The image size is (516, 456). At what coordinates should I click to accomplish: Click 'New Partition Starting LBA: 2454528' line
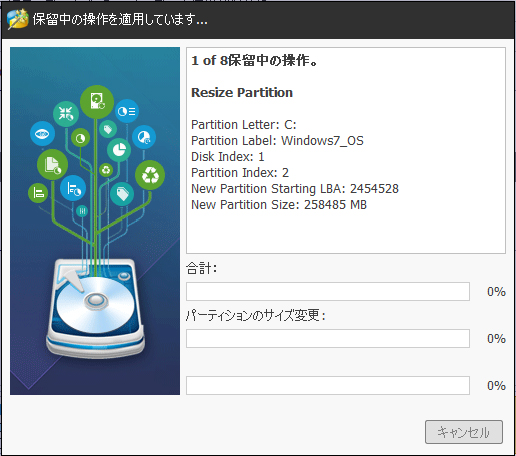pos(295,189)
